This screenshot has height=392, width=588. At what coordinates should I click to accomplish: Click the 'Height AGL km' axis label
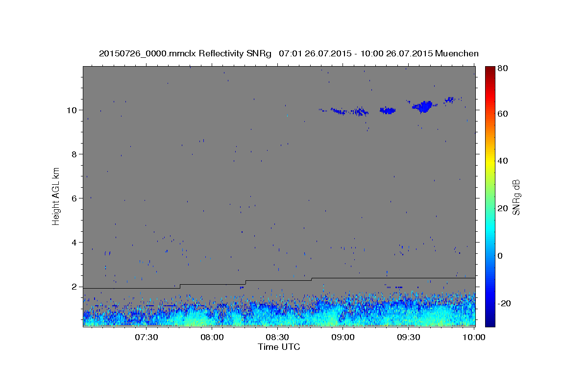point(56,196)
